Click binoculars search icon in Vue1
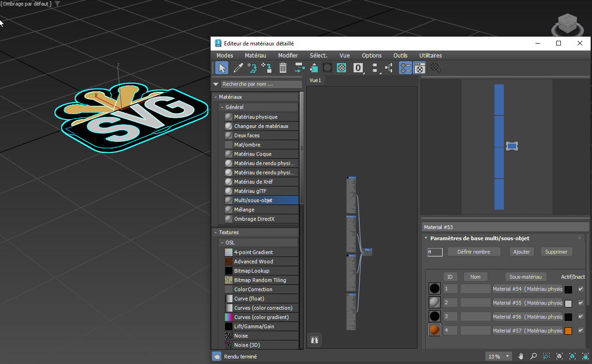The image size is (592, 364). 314,340
